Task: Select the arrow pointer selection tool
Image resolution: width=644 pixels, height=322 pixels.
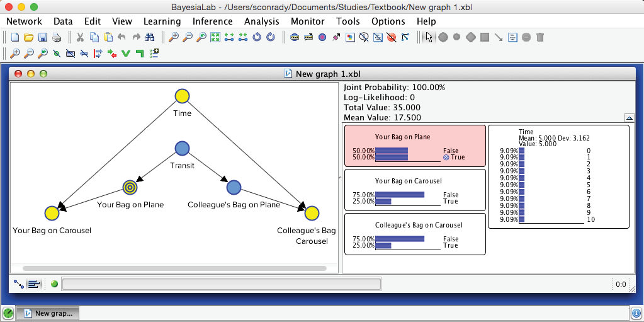Action: 429,37
